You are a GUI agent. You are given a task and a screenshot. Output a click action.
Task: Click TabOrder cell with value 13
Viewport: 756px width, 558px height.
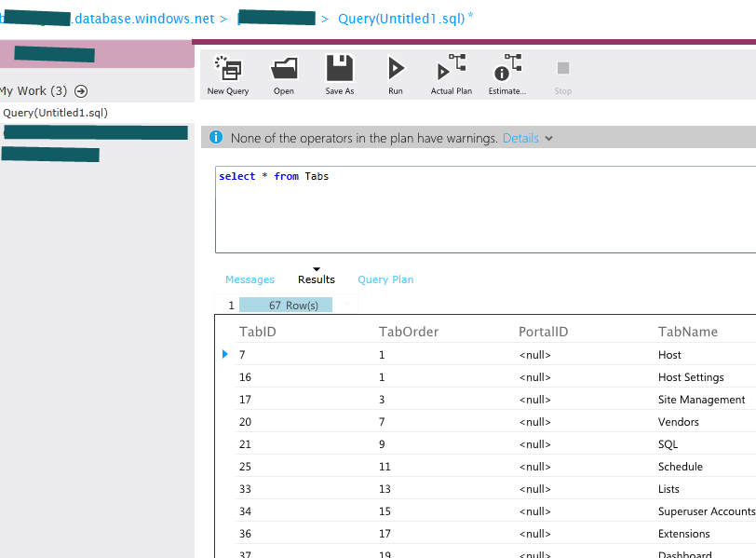pos(385,489)
